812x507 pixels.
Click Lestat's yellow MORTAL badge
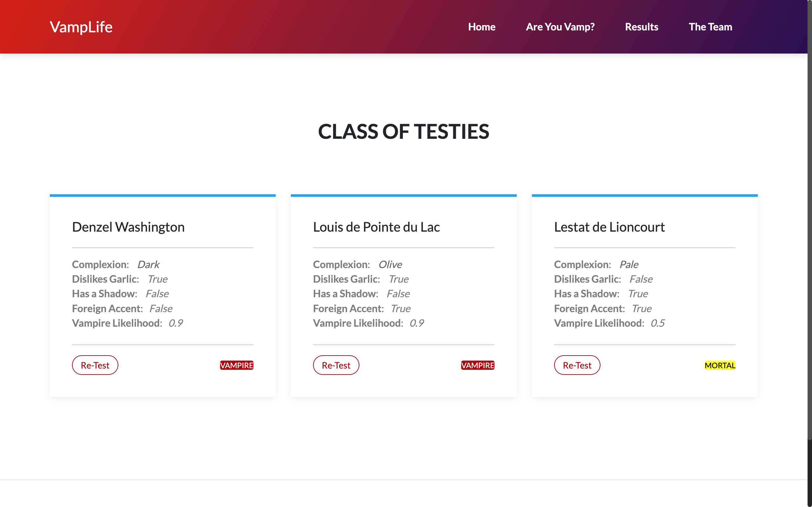pos(720,365)
